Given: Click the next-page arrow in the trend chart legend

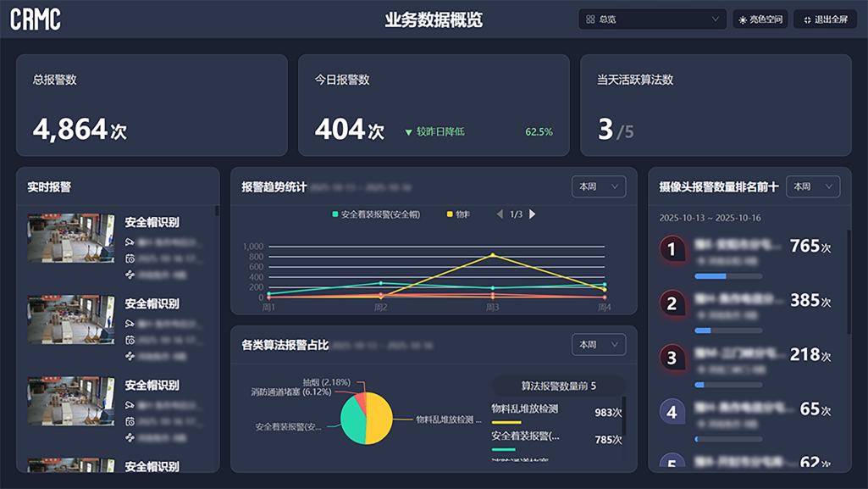Looking at the screenshot, I should point(532,214).
